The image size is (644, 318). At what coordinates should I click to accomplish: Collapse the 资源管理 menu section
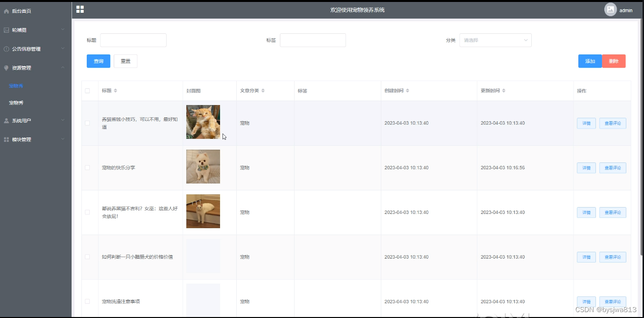[29, 68]
